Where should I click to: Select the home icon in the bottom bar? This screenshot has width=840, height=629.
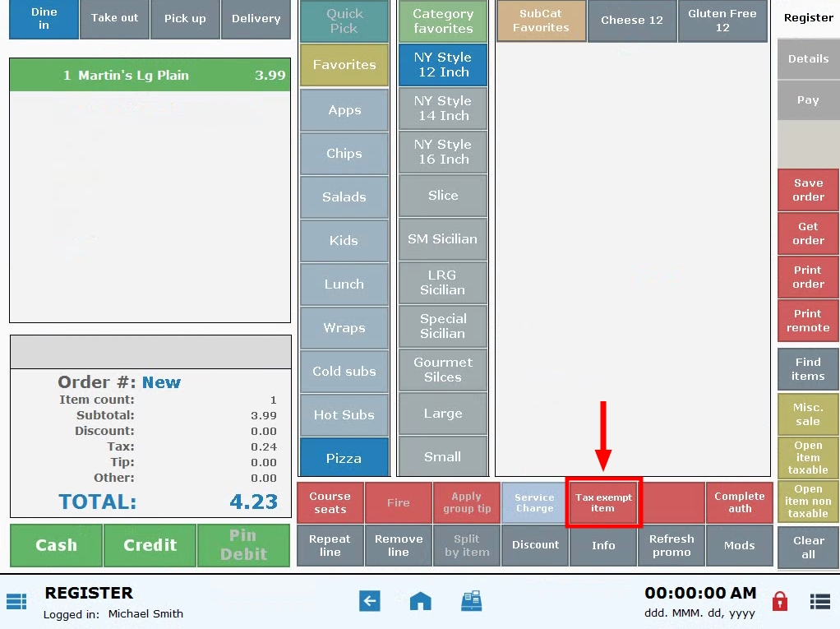tap(420, 601)
